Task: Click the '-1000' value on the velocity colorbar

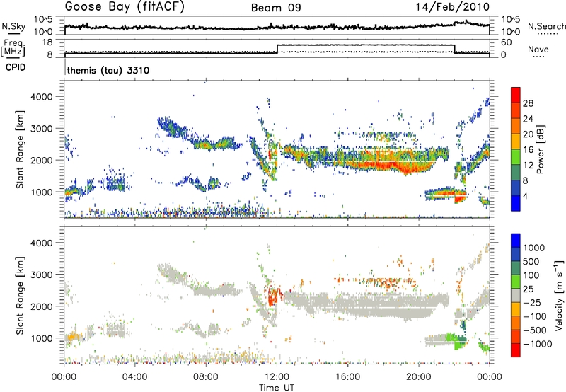Action: (537, 344)
